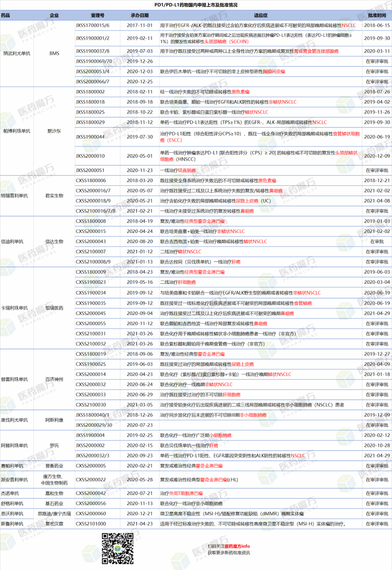Click the status '在审批' in the CXSS2000043 row

point(377,241)
